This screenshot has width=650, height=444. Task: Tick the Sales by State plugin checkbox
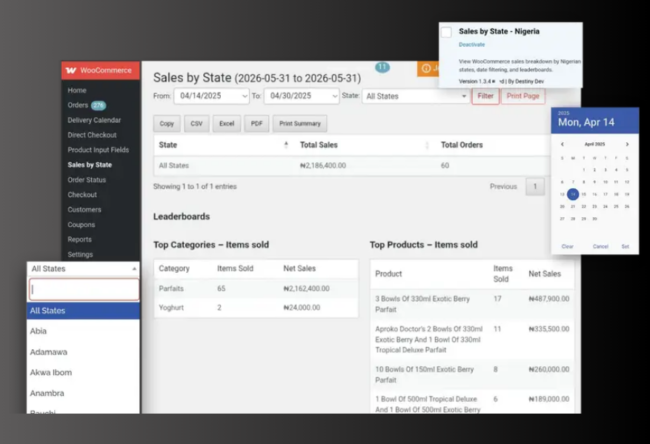click(446, 32)
